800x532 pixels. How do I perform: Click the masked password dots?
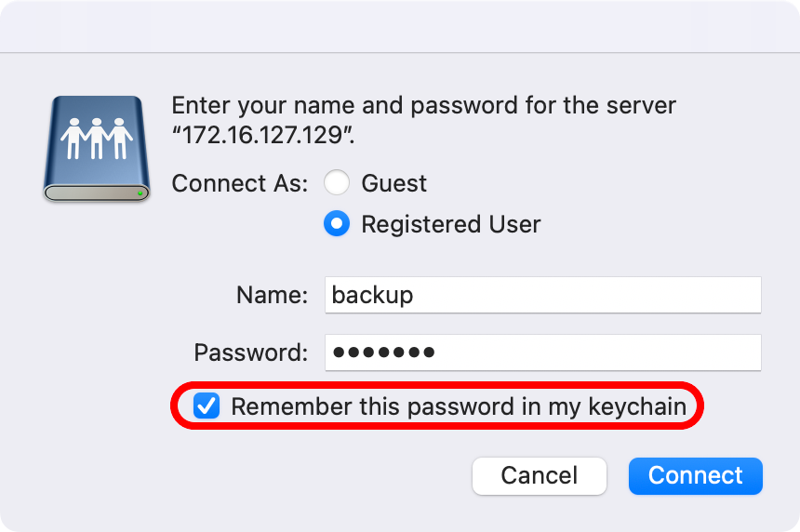pos(384,352)
